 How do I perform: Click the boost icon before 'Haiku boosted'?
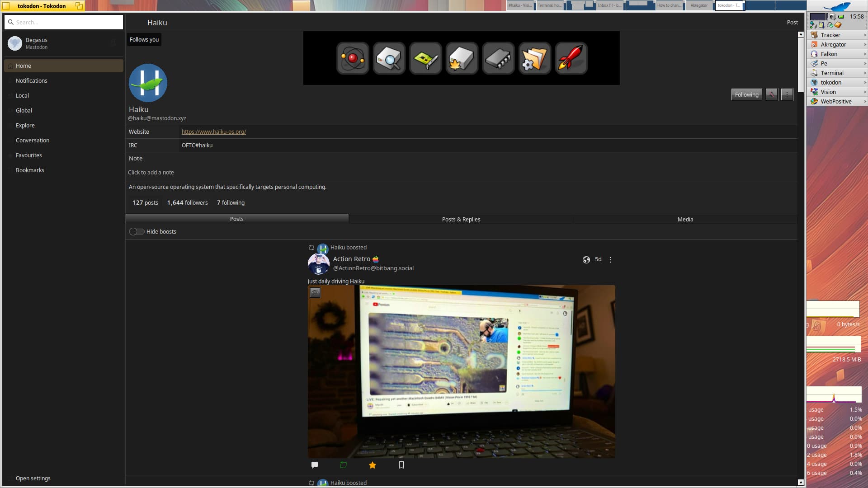click(311, 248)
